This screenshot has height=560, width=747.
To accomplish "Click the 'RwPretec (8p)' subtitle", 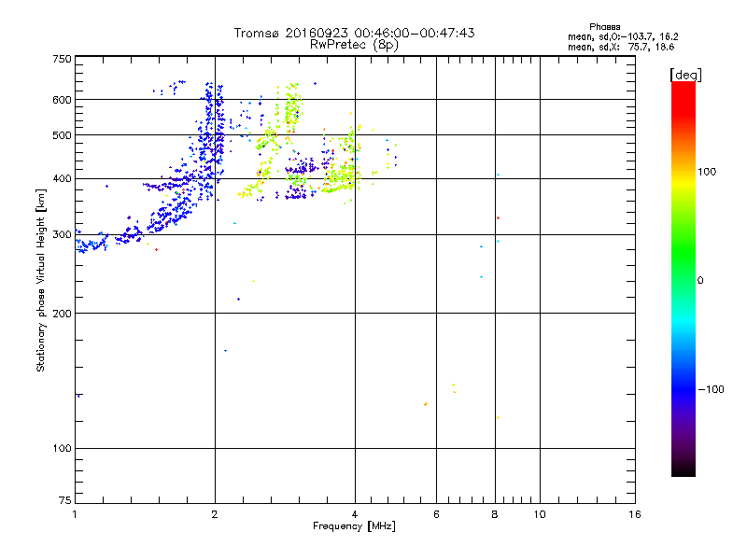I will [x=354, y=45].
